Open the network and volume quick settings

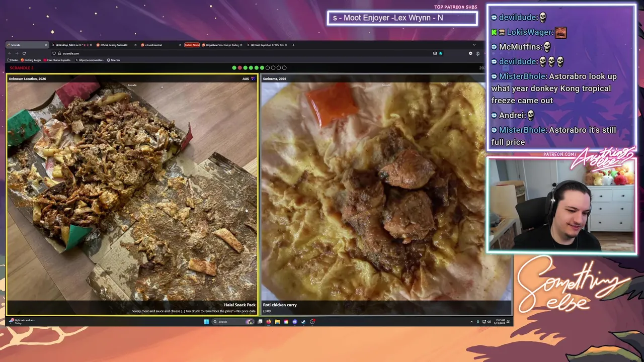(x=487, y=322)
